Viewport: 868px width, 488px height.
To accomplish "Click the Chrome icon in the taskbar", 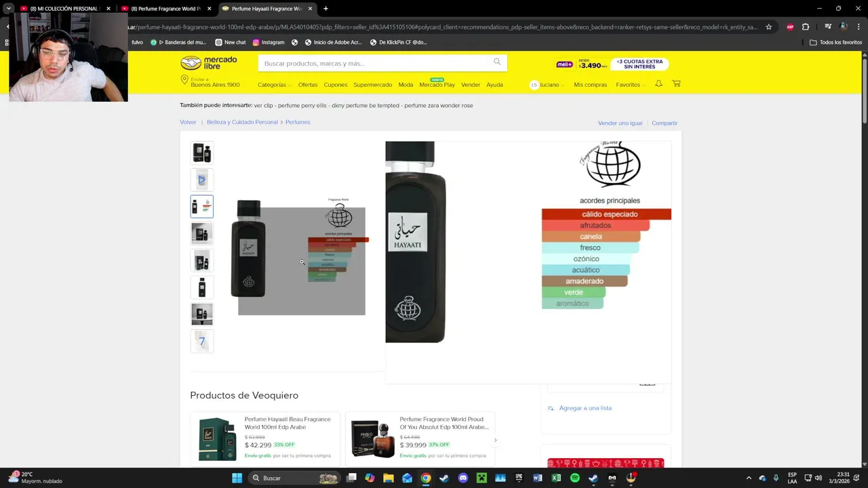I will (x=426, y=478).
